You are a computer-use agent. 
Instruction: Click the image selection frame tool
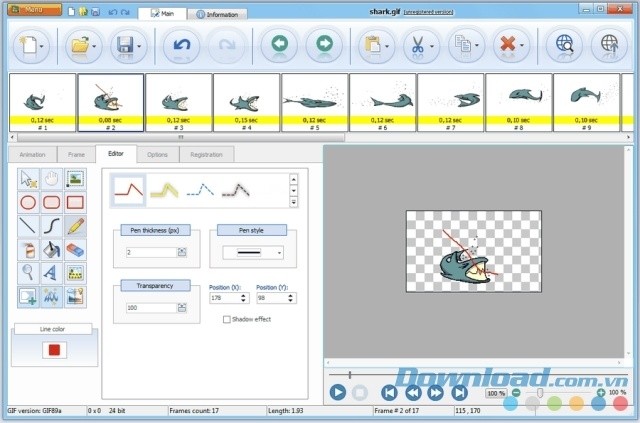[x=76, y=179]
